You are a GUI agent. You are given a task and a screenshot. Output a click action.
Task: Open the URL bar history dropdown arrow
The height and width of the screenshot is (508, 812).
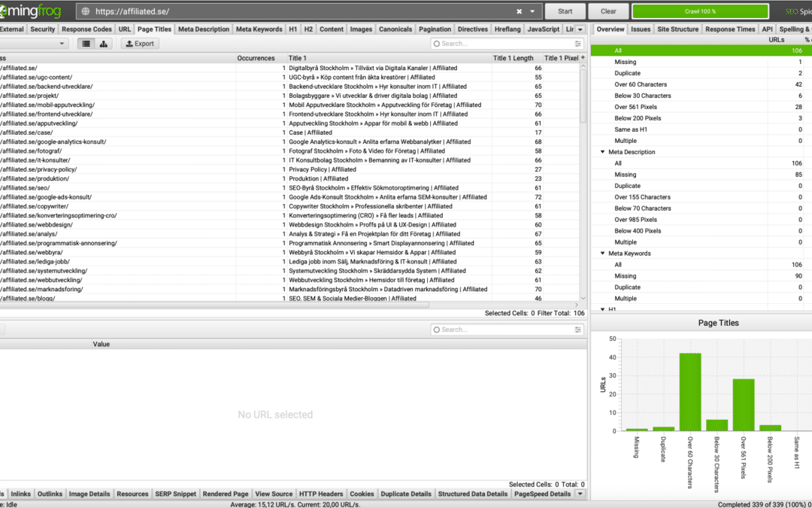coord(532,11)
